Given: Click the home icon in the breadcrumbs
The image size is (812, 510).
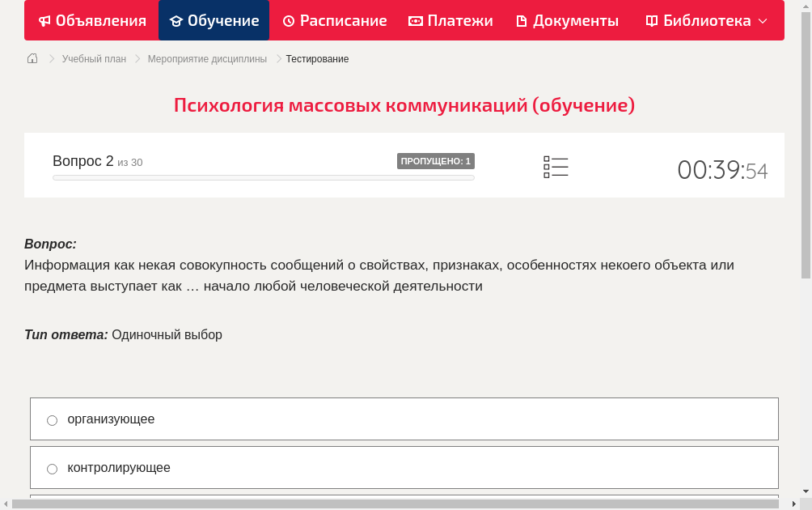Looking at the screenshot, I should (x=32, y=58).
